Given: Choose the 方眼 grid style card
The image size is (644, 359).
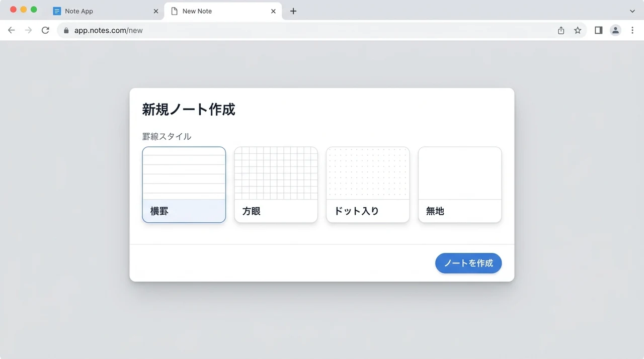Looking at the screenshot, I should point(276,185).
